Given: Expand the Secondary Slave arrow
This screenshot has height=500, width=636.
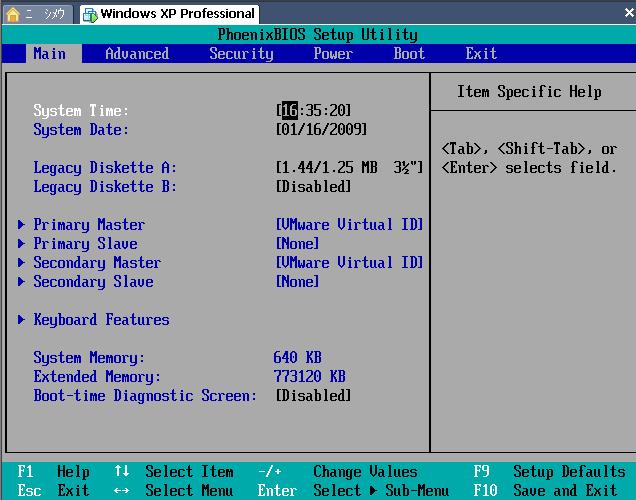Looking at the screenshot, I should pos(21,281).
